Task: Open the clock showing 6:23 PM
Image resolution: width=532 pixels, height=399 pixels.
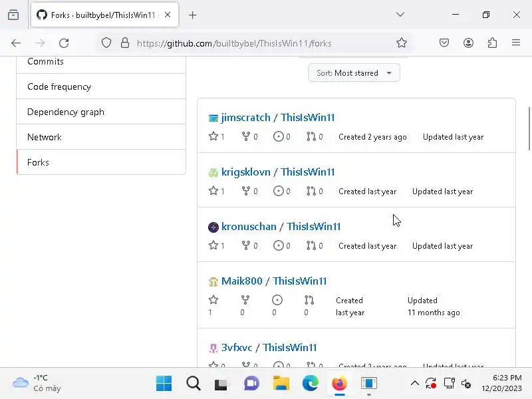Action: pos(502,383)
